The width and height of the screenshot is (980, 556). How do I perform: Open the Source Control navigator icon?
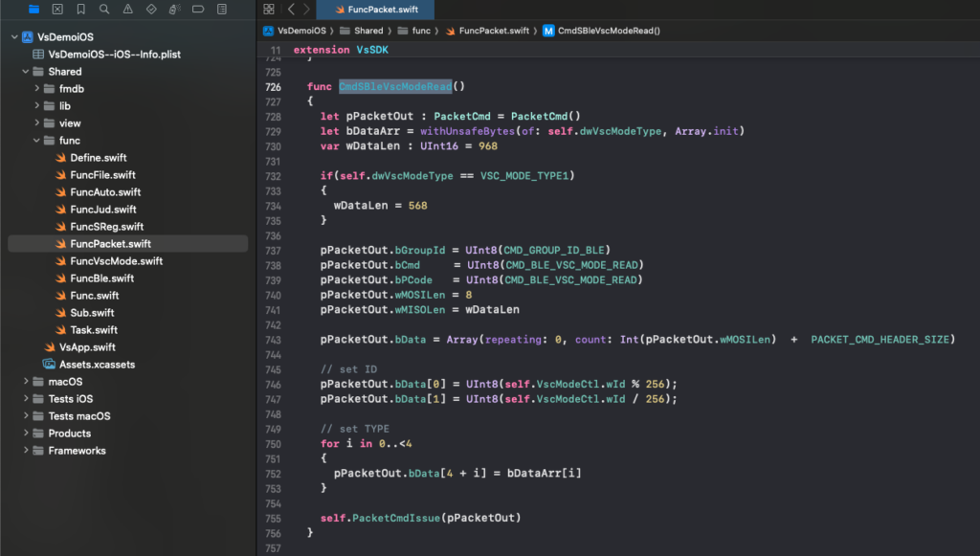57,10
